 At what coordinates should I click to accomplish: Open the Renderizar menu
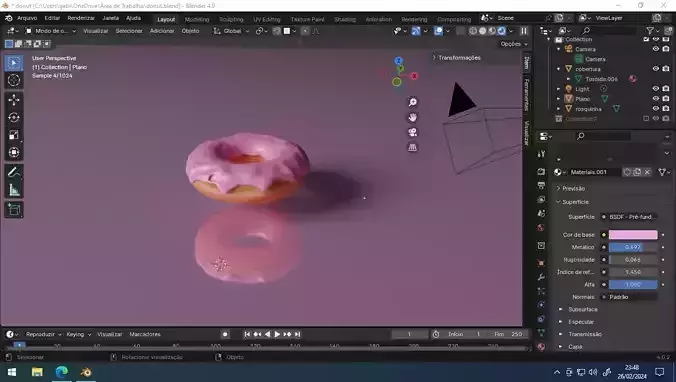click(x=81, y=18)
